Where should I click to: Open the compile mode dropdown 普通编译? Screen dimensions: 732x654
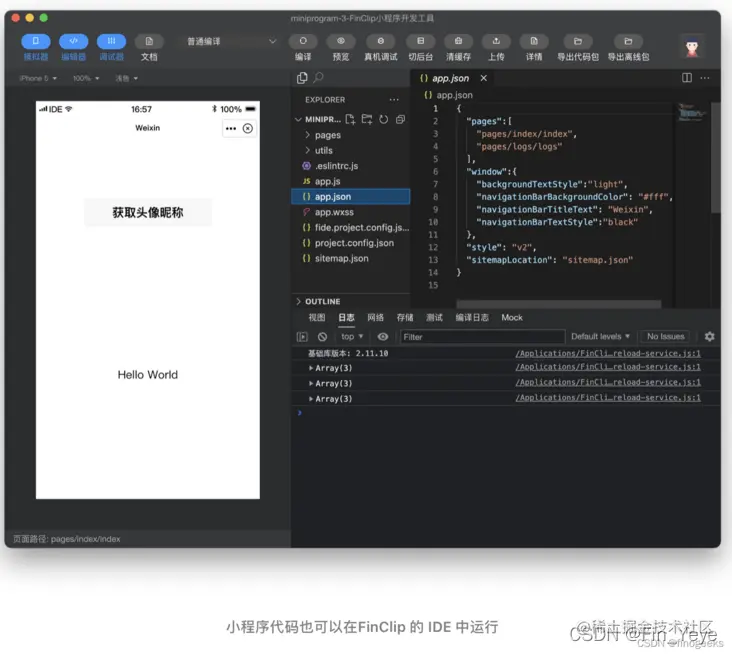(231, 42)
